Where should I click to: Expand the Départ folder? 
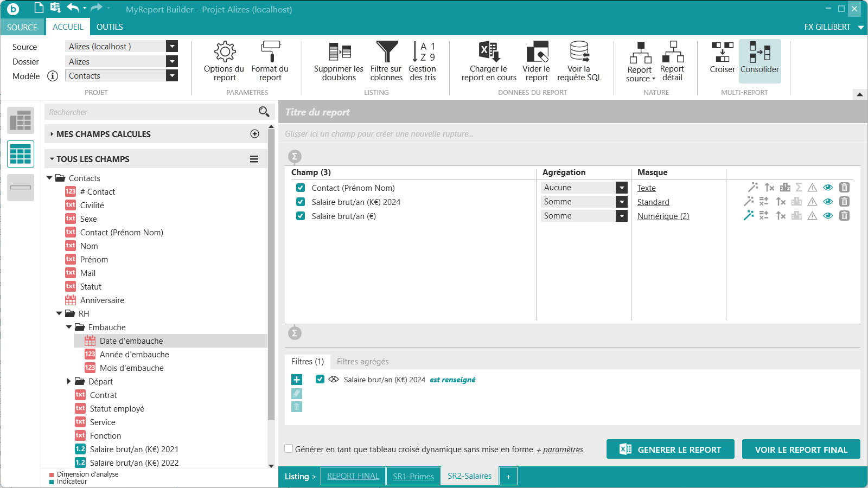69,382
